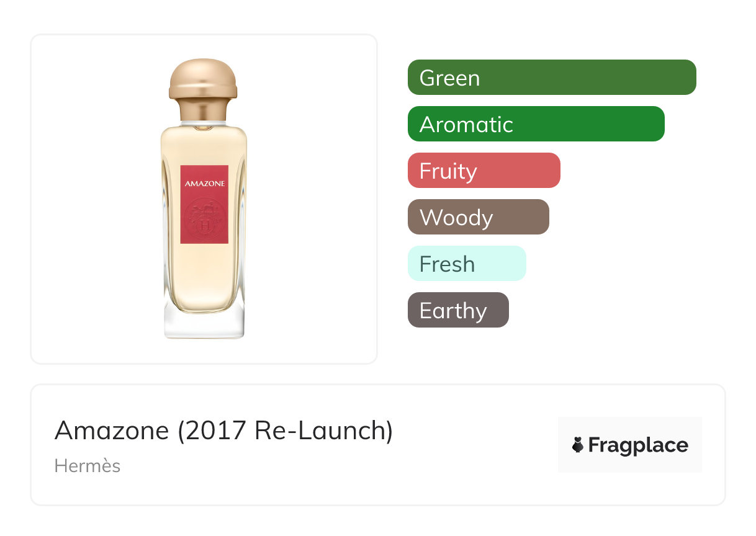
Task: Click the Earthy accord bar
Action: click(457, 310)
